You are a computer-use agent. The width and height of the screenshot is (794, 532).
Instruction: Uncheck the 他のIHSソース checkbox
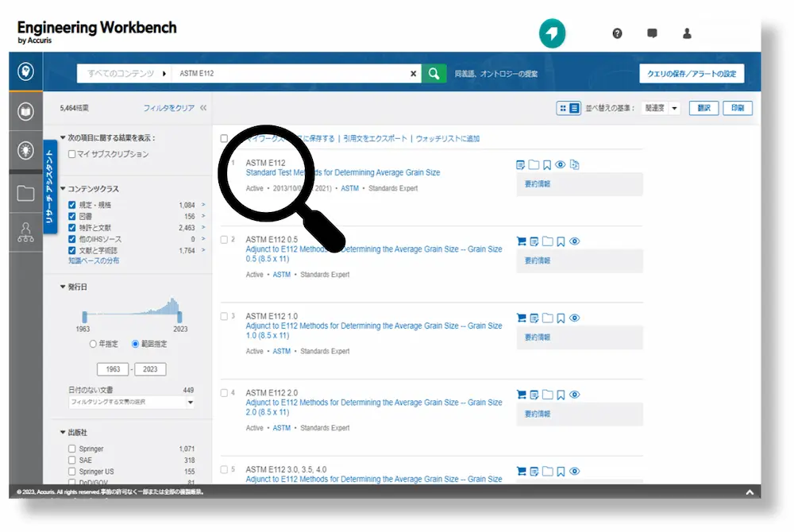[x=72, y=239]
